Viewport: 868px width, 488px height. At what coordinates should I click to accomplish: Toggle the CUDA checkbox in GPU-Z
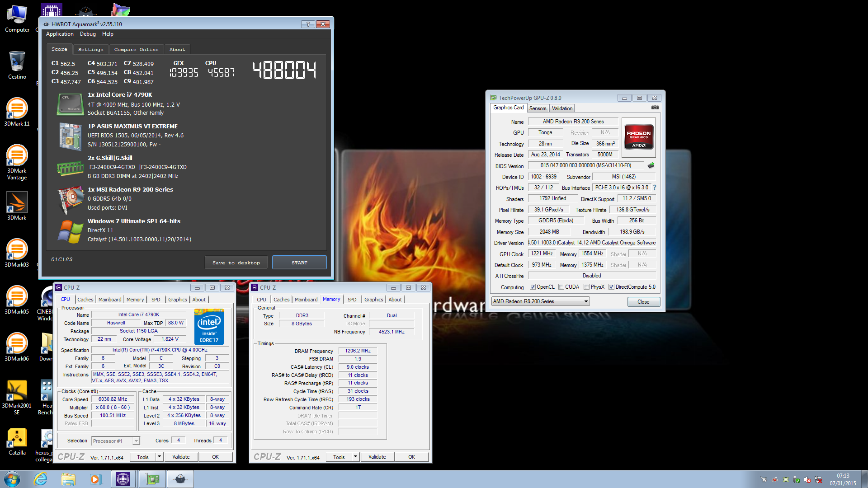click(561, 287)
